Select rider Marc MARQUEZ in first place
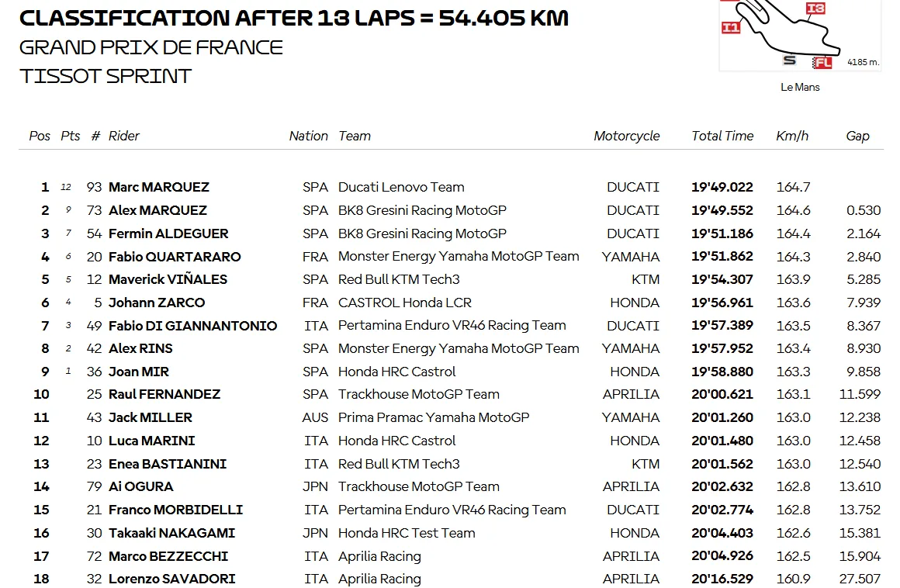This screenshot has width=900, height=588. [159, 187]
